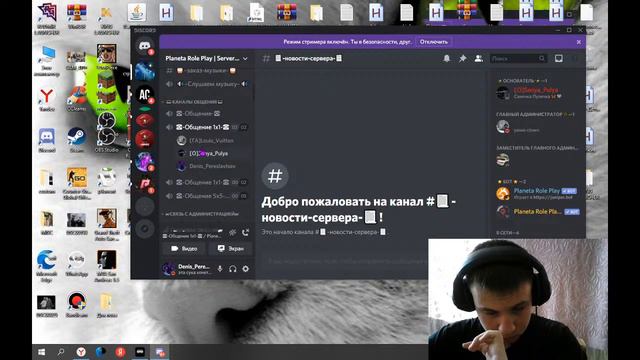
Task: Click Отключить in the streamer mode banner
Action: pyautogui.click(x=433, y=42)
